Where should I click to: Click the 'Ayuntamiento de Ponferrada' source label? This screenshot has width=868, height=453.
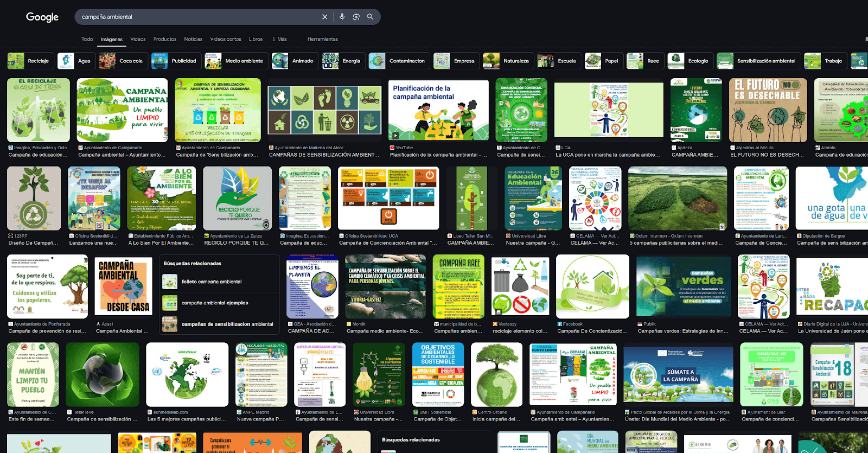[x=42, y=324]
